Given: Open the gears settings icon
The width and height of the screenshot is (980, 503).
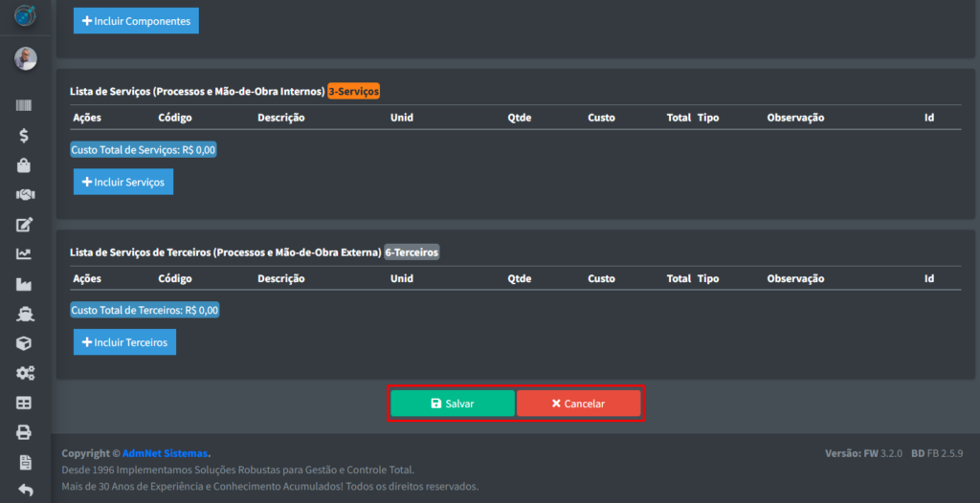Looking at the screenshot, I should coord(25,373).
